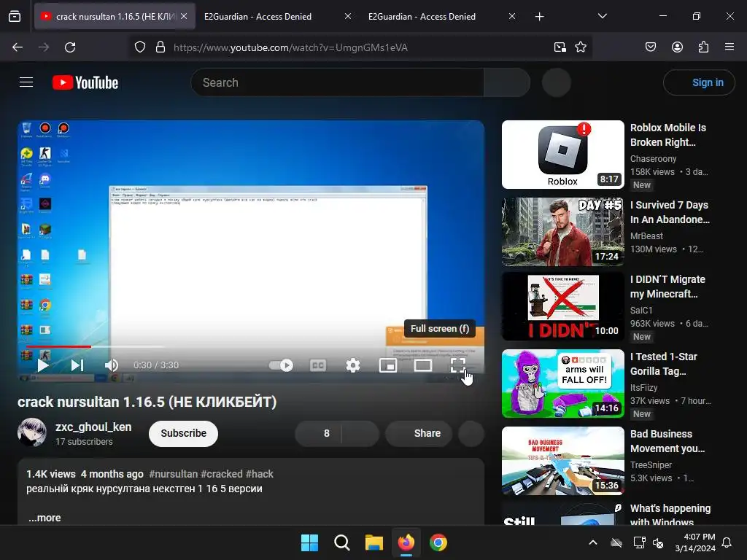Open YouTube guide hamburger menu

click(26, 82)
